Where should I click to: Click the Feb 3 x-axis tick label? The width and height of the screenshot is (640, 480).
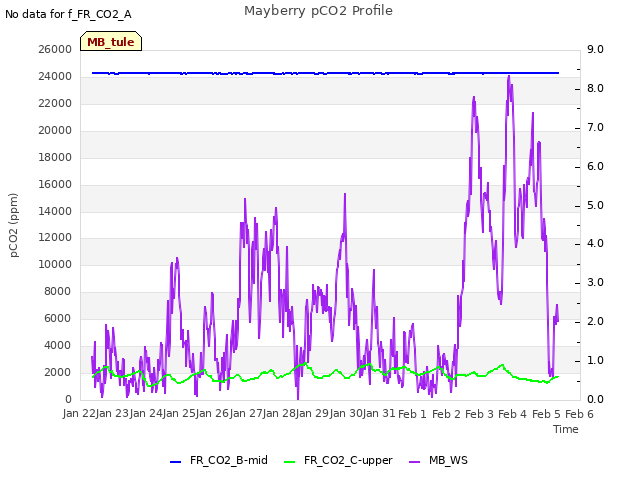479,414
